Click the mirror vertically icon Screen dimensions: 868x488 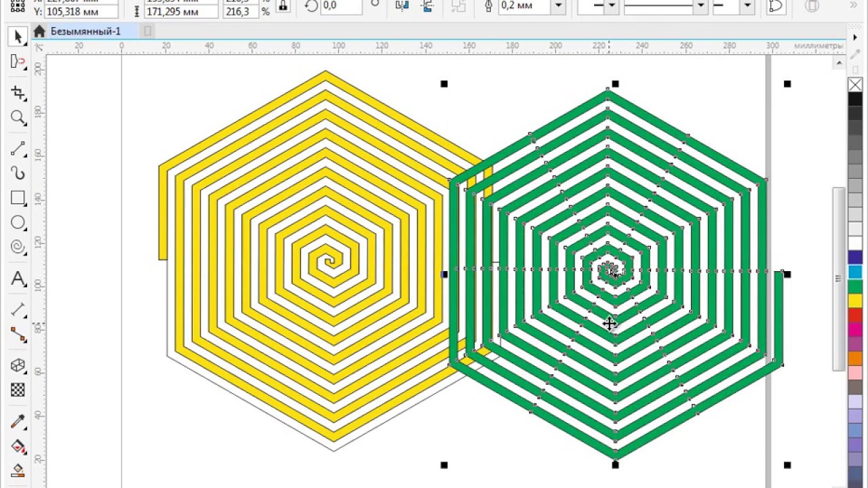click(427, 6)
